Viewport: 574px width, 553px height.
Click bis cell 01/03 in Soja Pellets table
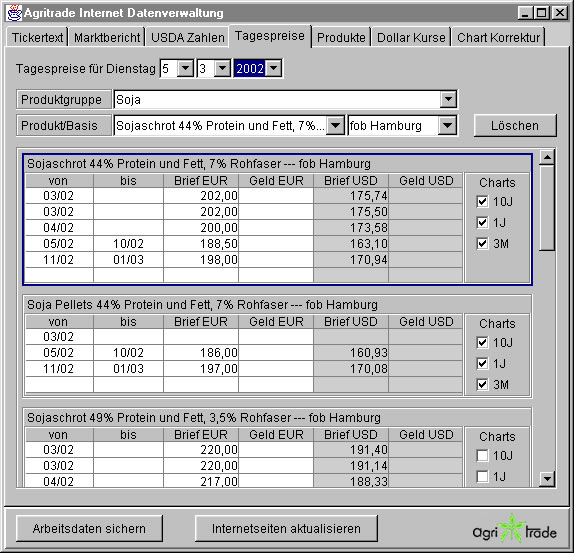128,369
